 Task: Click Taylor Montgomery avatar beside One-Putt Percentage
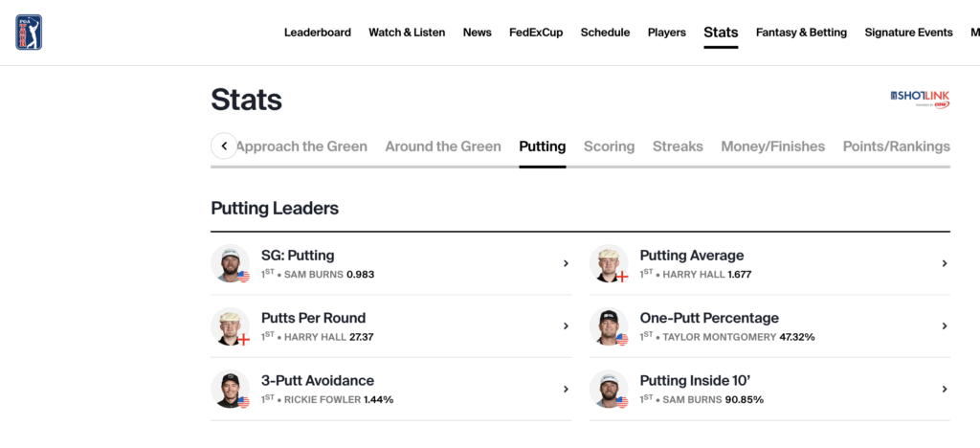[x=609, y=326]
